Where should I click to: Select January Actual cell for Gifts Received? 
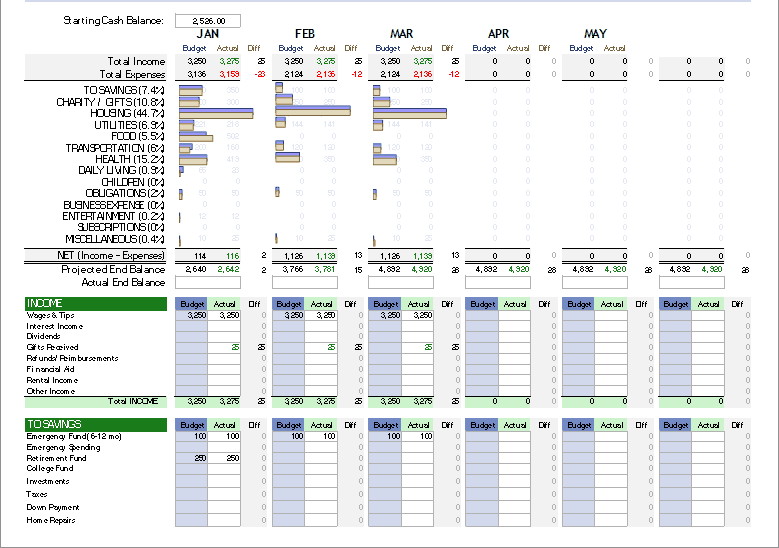pyautogui.click(x=225, y=347)
